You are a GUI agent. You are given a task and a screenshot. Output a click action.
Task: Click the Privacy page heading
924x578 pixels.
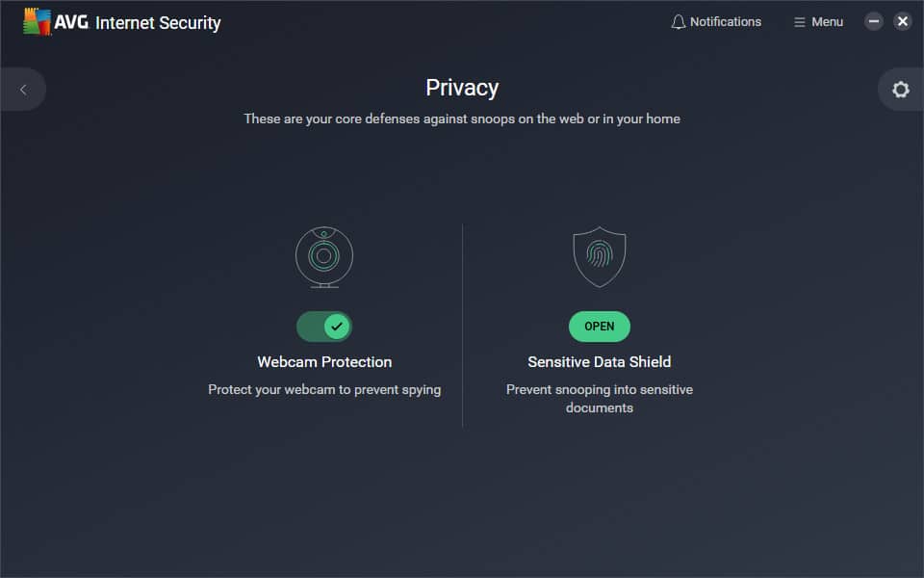point(462,88)
